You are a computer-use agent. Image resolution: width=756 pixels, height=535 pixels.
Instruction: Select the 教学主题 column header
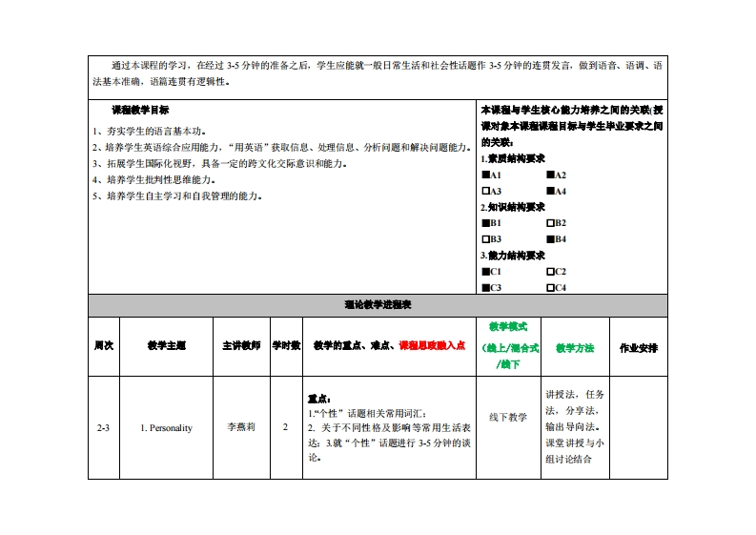[166, 345]
